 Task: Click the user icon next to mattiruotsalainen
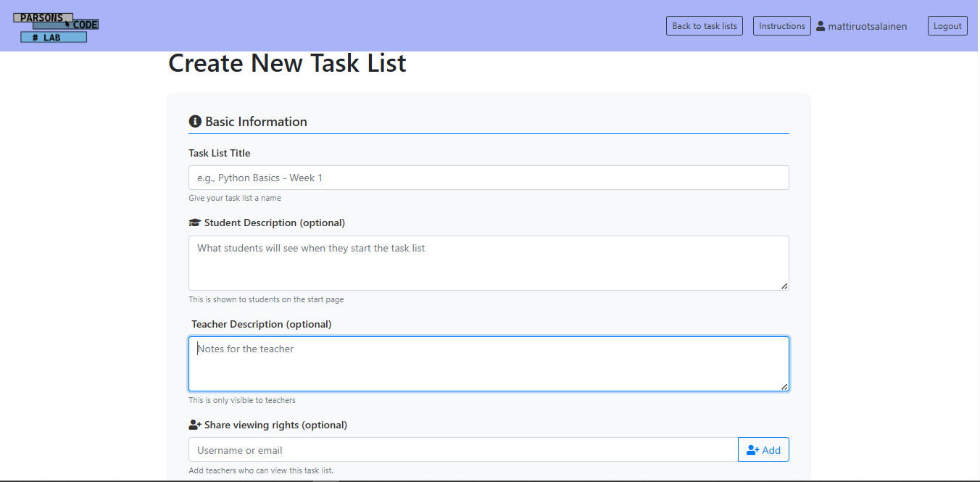[820, 25]
